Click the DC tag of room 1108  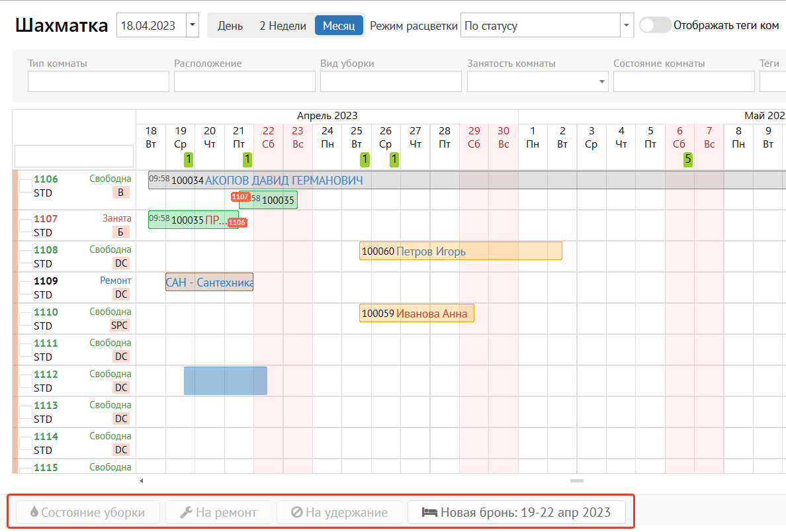tap(121, 263)
